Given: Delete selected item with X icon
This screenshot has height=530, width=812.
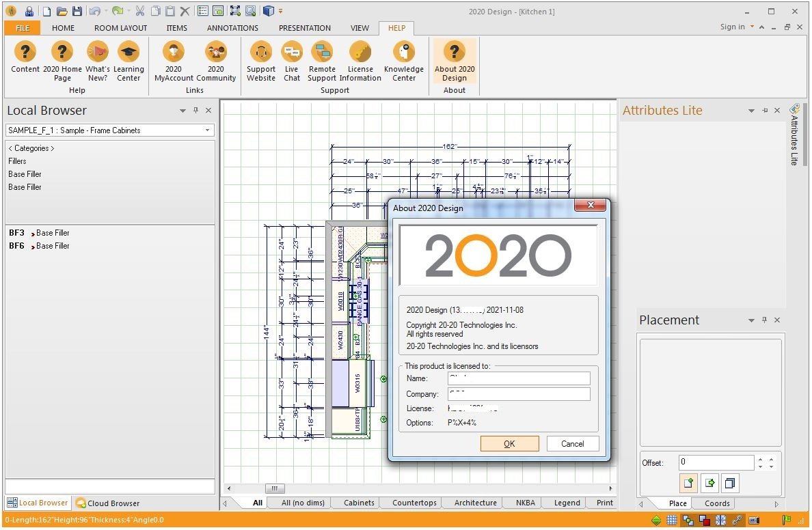Looking at the screenshot, I should (x=185, y=11).
